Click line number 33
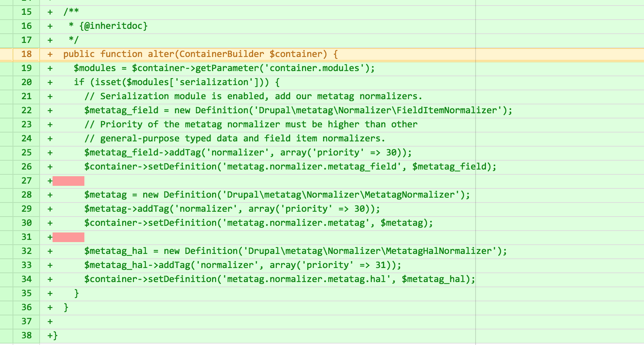The image size is (644, 345). click(26, 265)
